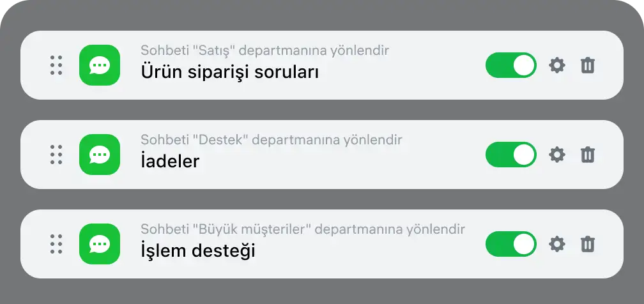Click the "İadeler" rule title
Viewport: 644px width, 304px height.
(x=170, y=162)
